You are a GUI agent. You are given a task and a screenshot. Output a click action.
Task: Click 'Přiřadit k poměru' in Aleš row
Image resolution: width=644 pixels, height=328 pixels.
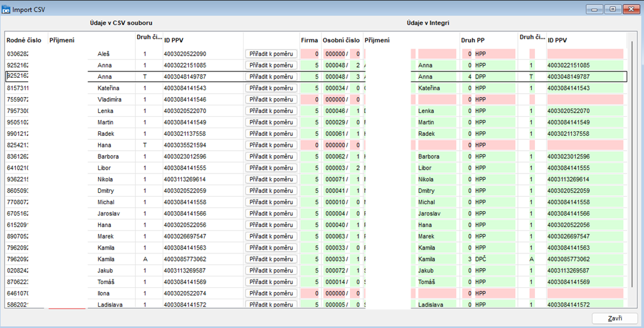coord(270,54)
